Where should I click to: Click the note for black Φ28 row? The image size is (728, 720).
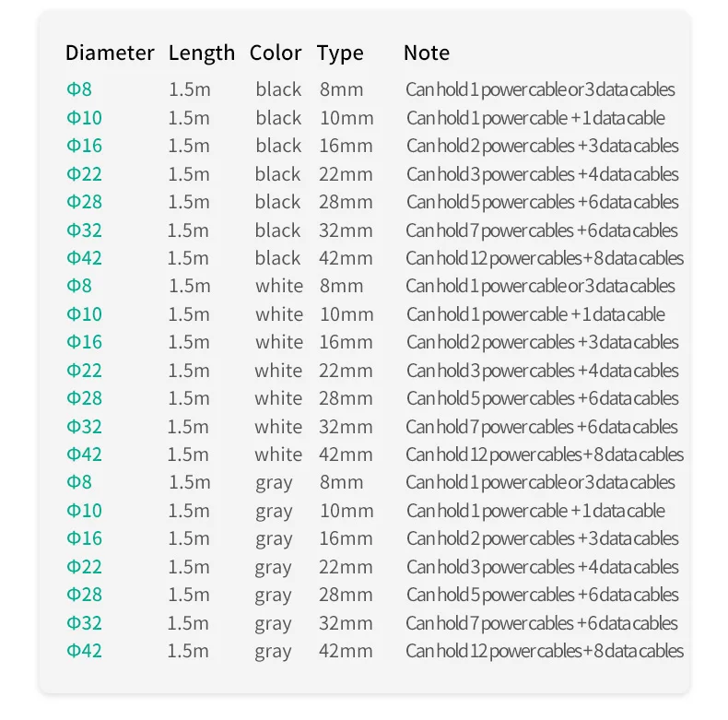point(542,202)
